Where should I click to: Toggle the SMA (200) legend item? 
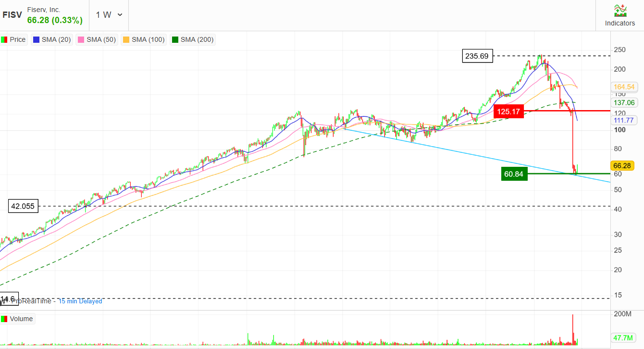pos(192,39)
